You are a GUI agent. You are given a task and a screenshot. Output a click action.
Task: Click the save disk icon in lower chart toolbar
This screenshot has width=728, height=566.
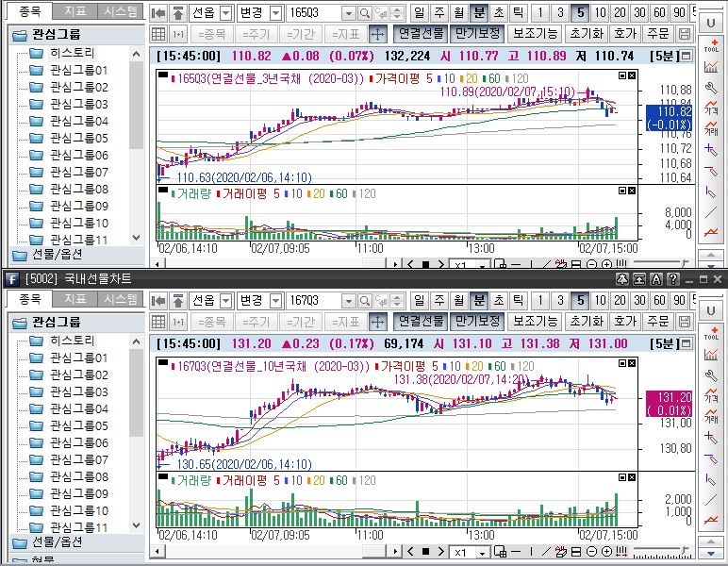pos(684,322)
